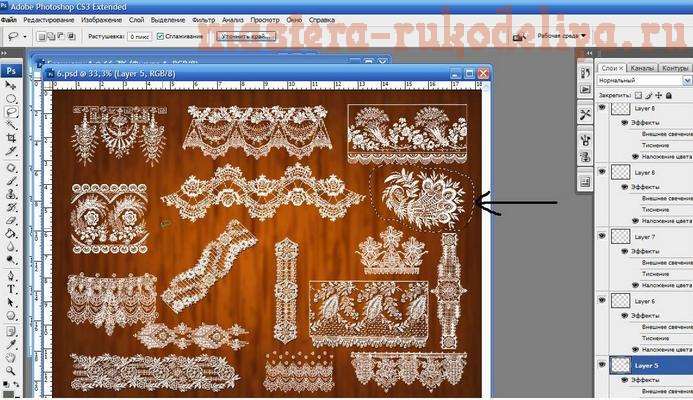The image size is (693, 400).
Task: Open the History panel from the dock
Action: coord(585,72)
